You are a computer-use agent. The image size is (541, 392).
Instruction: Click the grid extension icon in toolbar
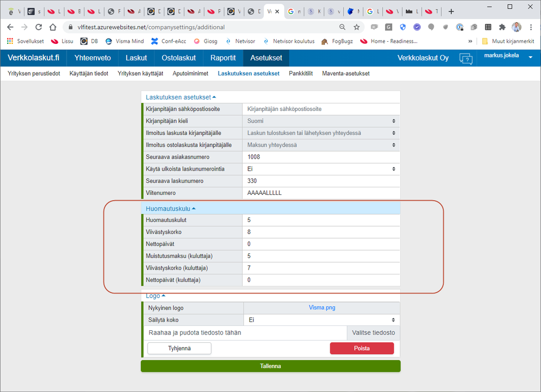pyautogui.click(x=488, y=27)
